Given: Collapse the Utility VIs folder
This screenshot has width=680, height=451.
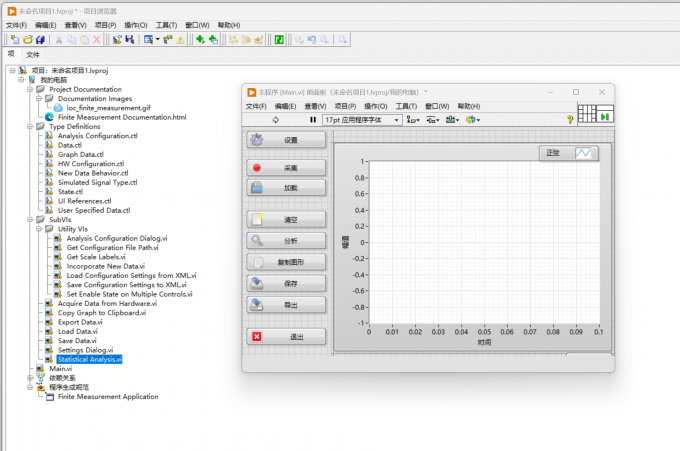Looking at the screenshot, I should pyautogui.click(x=39, y=229).
